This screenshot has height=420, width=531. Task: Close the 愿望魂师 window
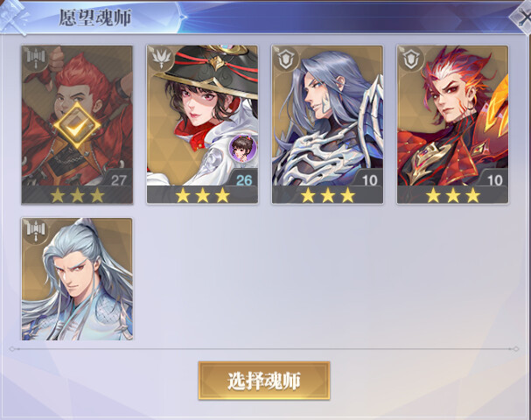click(522, 17)
